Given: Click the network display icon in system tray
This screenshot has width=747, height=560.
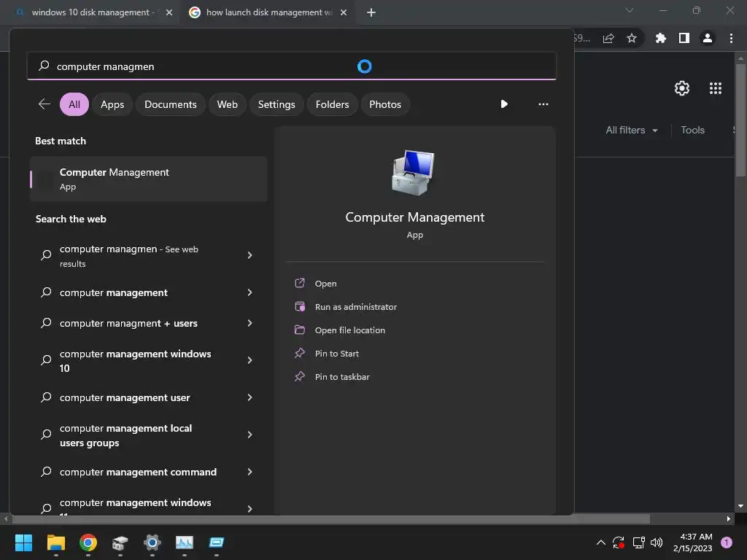Looking at the screenshot, I should [638, 542].
